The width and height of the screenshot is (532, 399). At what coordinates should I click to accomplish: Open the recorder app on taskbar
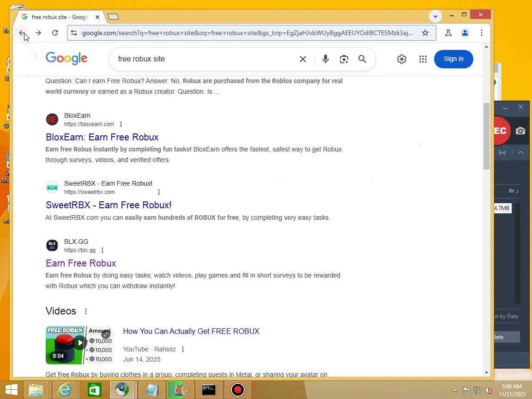tap(237, 390)
